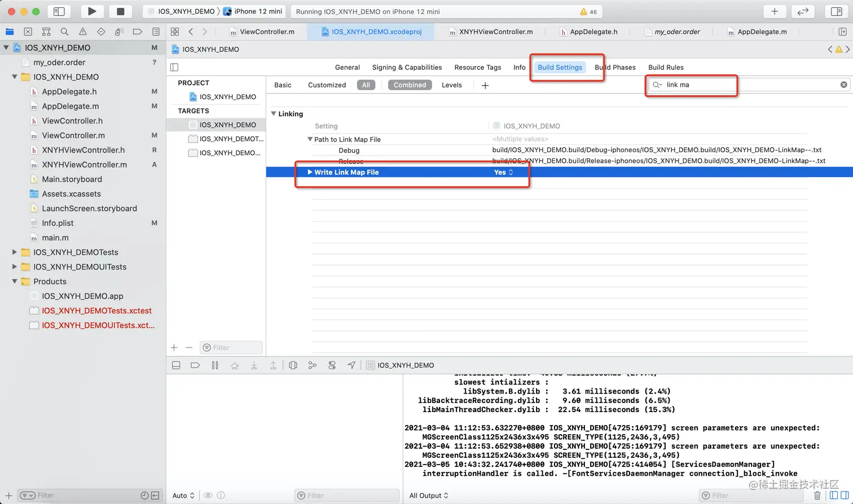Viewport: 853px width, 504px height.
Task: Run the app with the Play button
Action: coord(92,11)
